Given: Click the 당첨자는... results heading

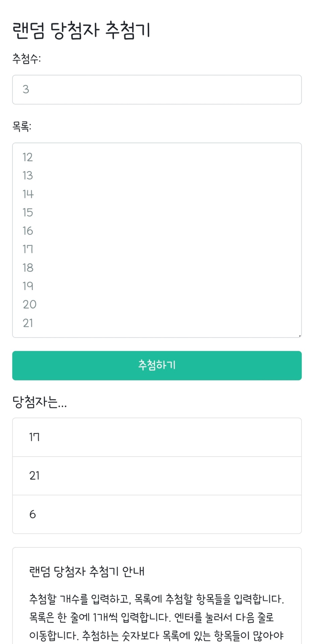Looking at the screenshot, I should point(40,402).
